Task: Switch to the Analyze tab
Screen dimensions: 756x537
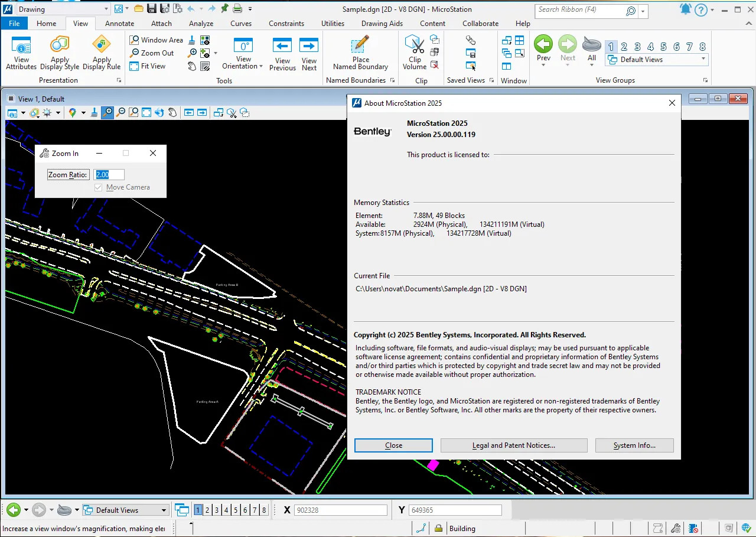Action: coord(201,24)
